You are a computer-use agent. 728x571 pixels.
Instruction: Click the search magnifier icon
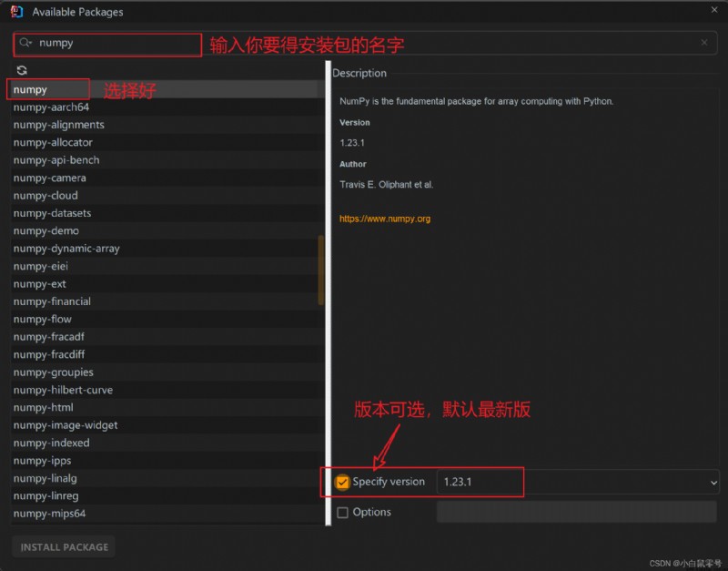pos(25,43)
